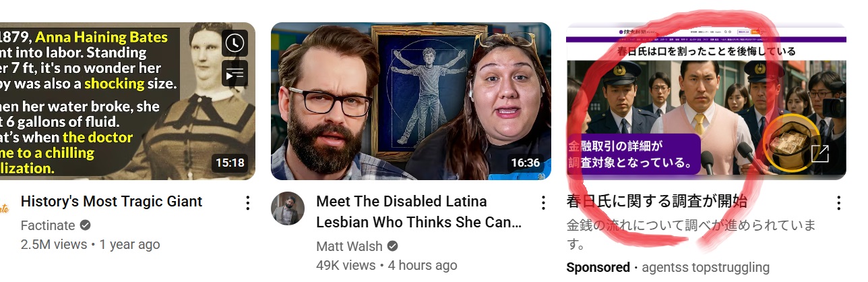Click the 春日氏に関する調査が開始 ad title
Screen dimensions: 868x282
click(x=657, y=201)
